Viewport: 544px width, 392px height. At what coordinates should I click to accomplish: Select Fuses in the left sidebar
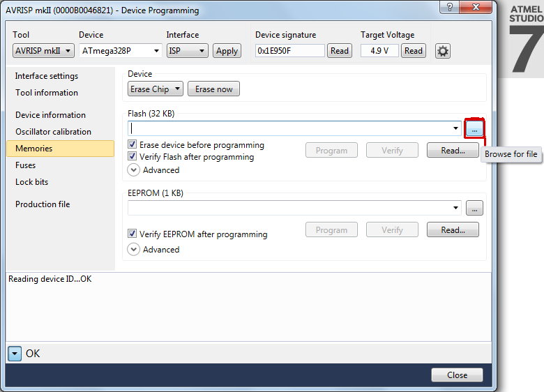[26, 165]
